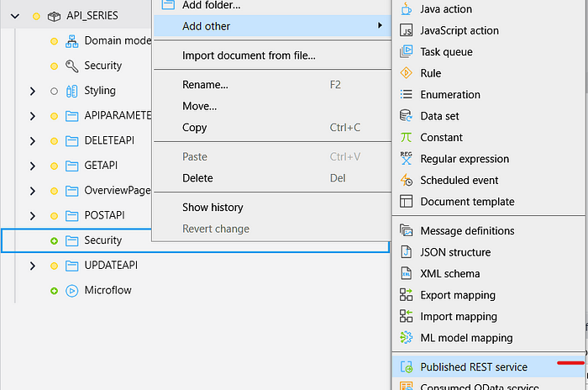The height and width of the screenshot is (390, 588).
Task: Select the Task queue icon
Action: click(x=407, y=52)
